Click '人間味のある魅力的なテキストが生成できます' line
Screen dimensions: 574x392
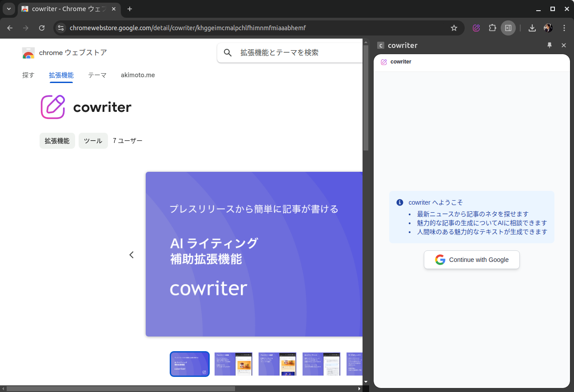tap(482, 232)
